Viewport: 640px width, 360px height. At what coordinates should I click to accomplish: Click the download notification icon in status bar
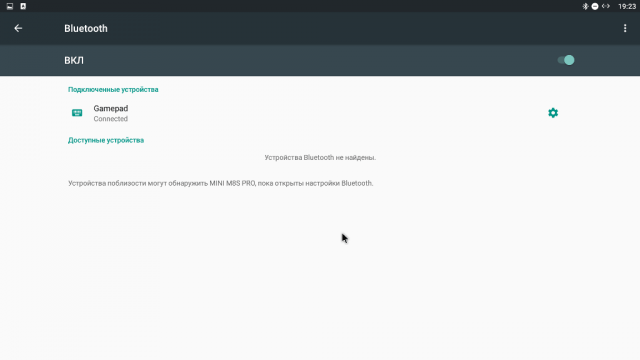(x=23, y=6)
